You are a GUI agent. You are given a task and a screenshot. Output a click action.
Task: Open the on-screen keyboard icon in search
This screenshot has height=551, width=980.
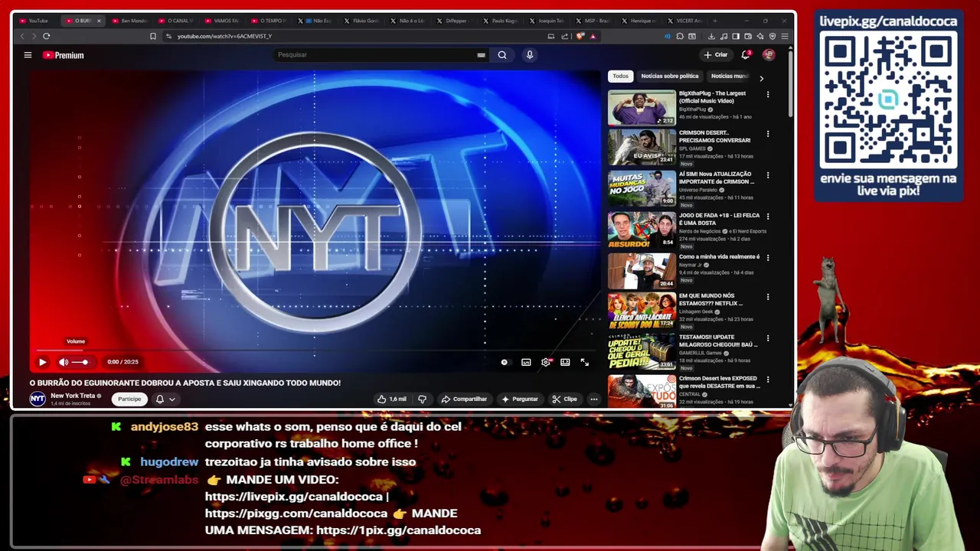(x=481, y=55)
